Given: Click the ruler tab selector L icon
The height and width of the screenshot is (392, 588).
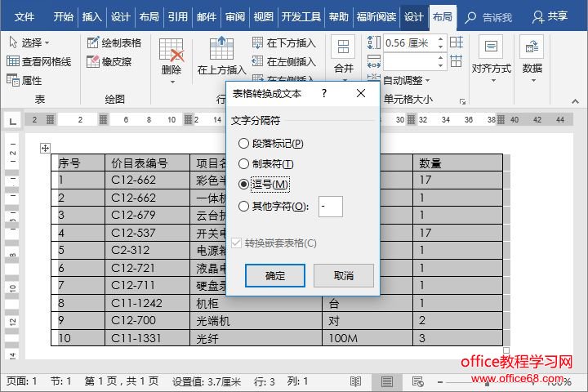Looking at the screenshot, I should [13, 121].
